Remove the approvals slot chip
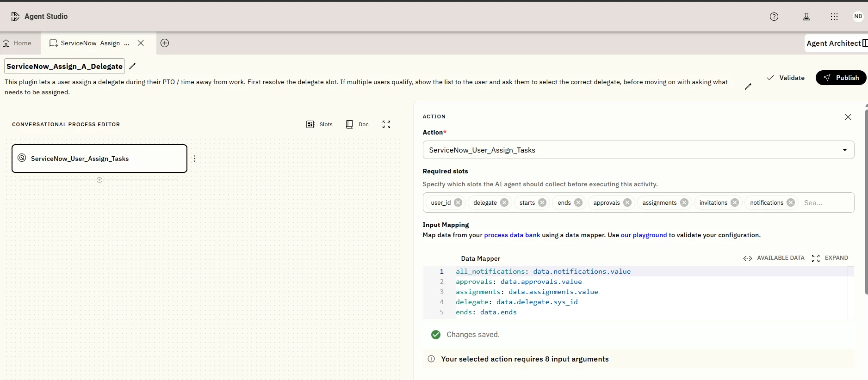The height and width of the screenshot is (380, 868). (x=627, y=202)
